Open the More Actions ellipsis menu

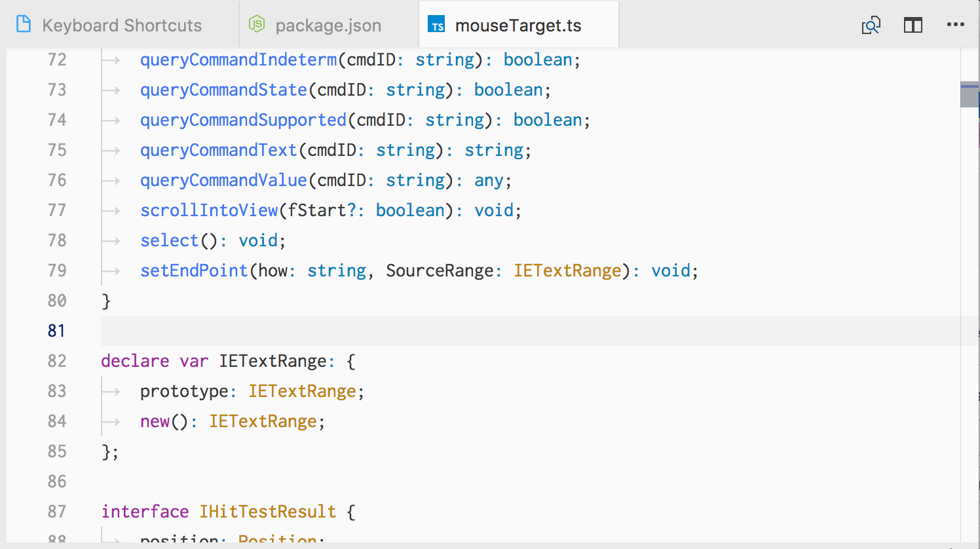click(956, 24)
